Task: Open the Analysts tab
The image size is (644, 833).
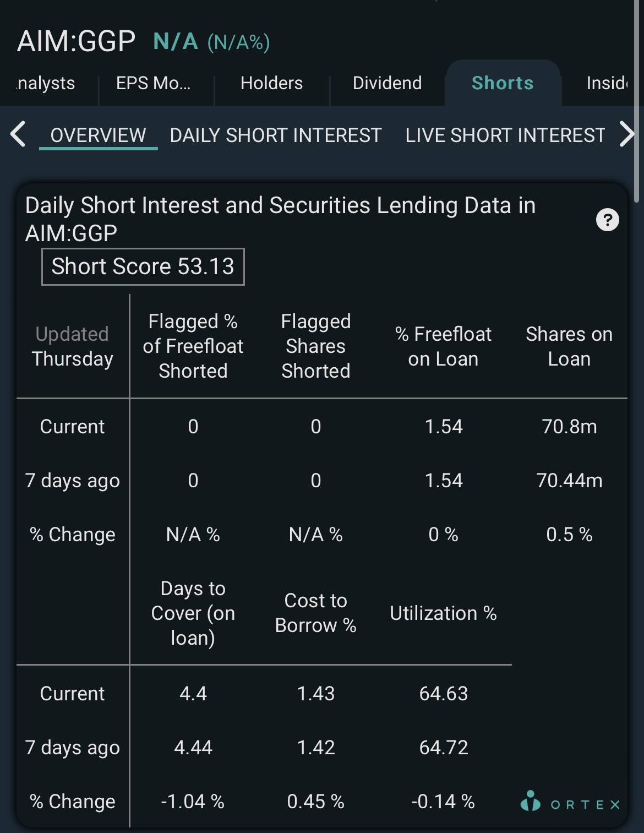Action: [46, 83]
